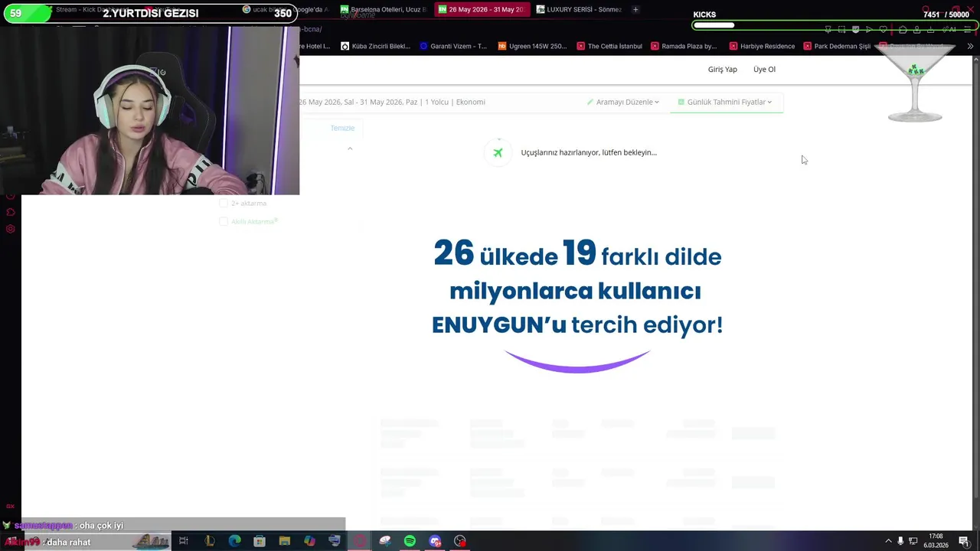Viewport: 980px width, 551px height.
Task: Open Task View in the taskbar
Action: [x=184, y=541]
